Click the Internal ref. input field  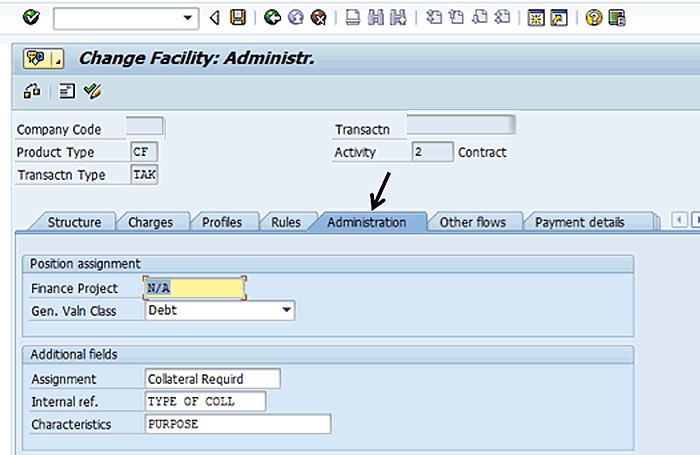coord(204,401)
